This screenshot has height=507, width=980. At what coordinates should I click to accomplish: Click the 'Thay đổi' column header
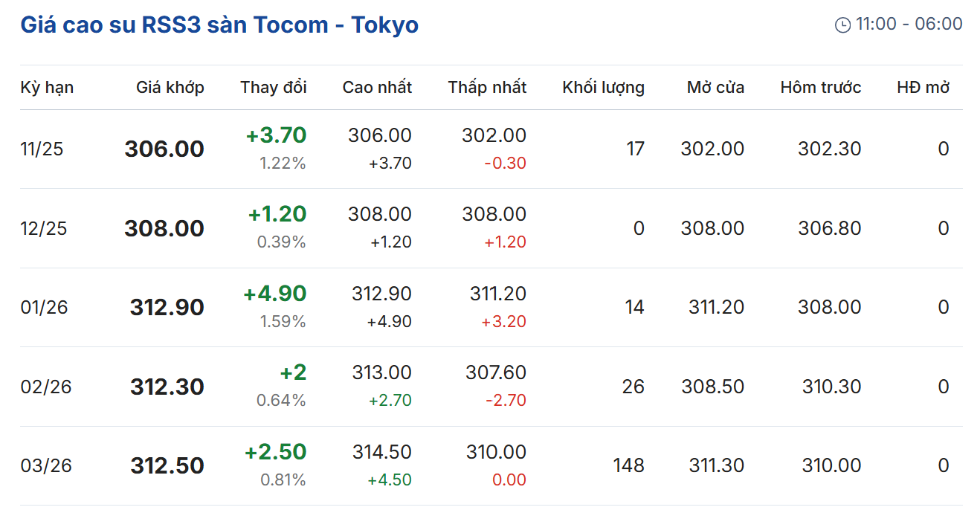273,87
